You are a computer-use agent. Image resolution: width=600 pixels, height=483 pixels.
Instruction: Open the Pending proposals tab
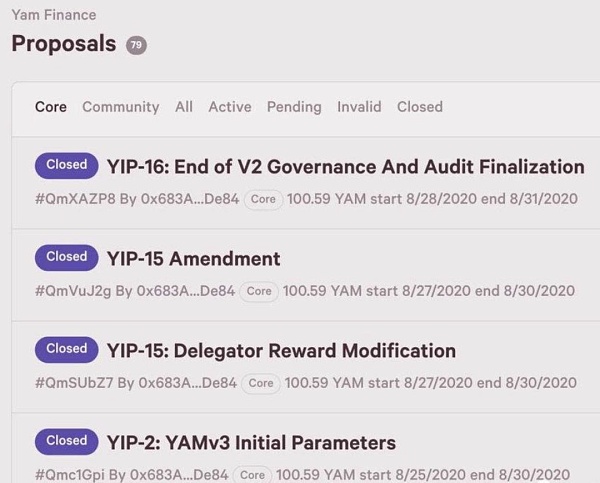tap(294, 107)
